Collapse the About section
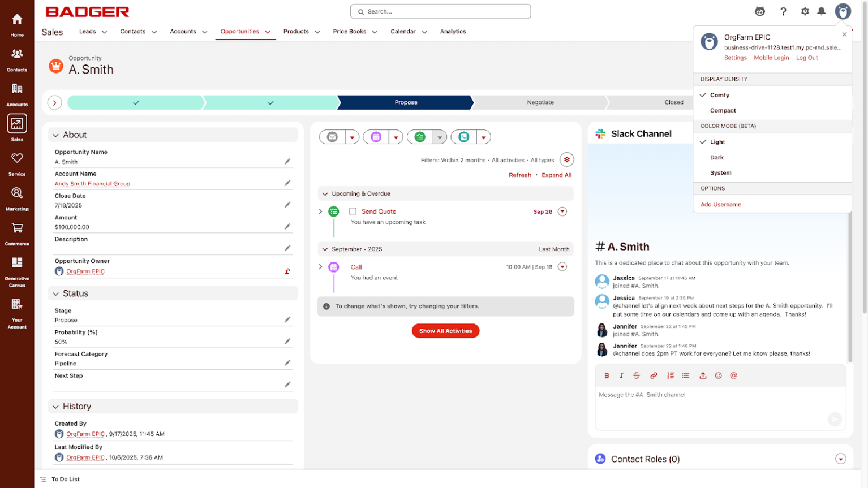The image size is (868, 488). coord(55,135)
